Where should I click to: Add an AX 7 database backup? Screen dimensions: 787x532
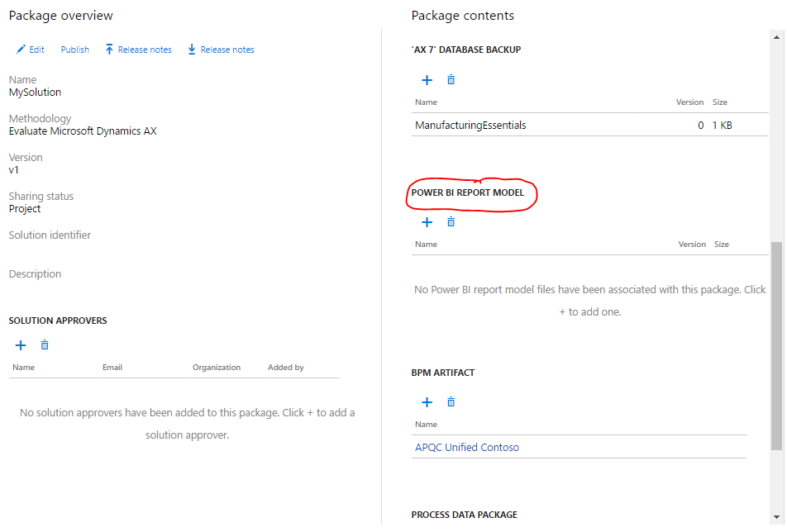[x=427, y=80]
